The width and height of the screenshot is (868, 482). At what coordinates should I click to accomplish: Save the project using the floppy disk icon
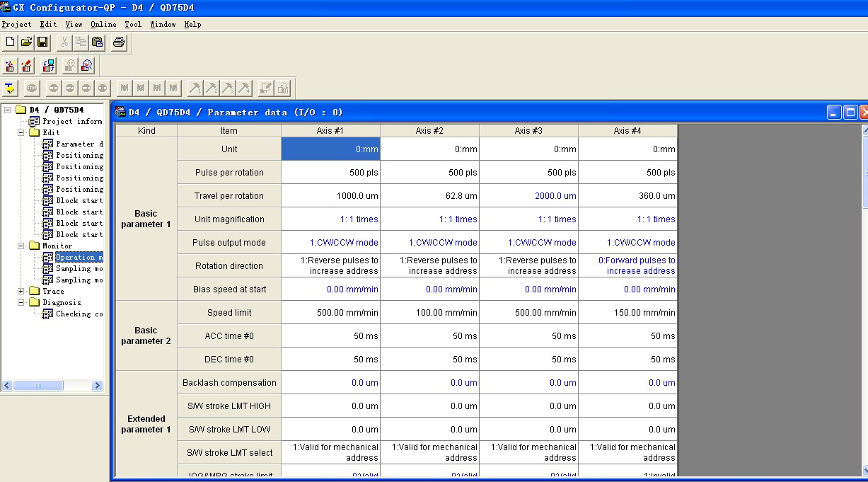click(42, 42)
